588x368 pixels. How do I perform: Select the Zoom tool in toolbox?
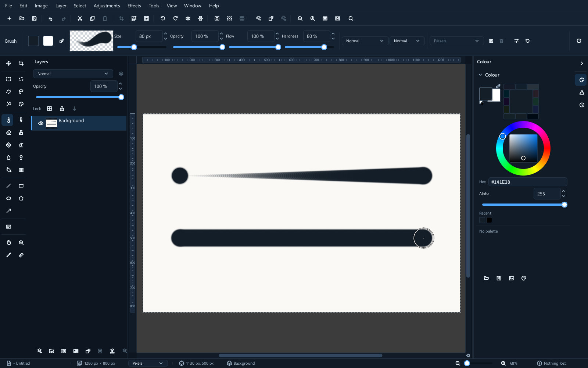pos(21,243)
